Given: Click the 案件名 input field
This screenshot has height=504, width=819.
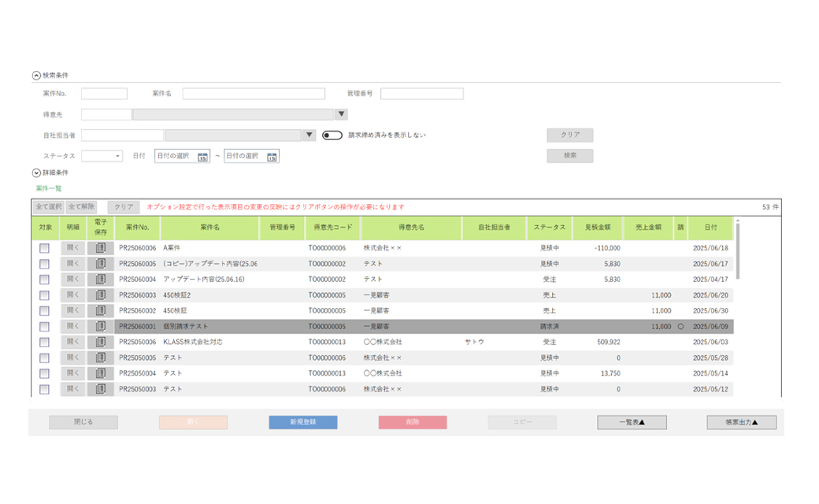Looking at the screenshot, I should click(x=253, y=94).
